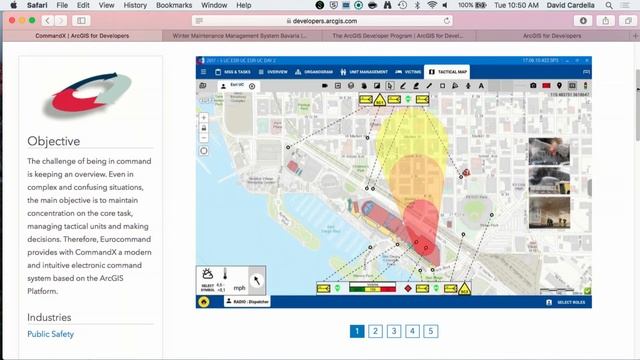The image size is (640, 360).
Task: Go to screenshot page 5
Action: coord(431,331)
